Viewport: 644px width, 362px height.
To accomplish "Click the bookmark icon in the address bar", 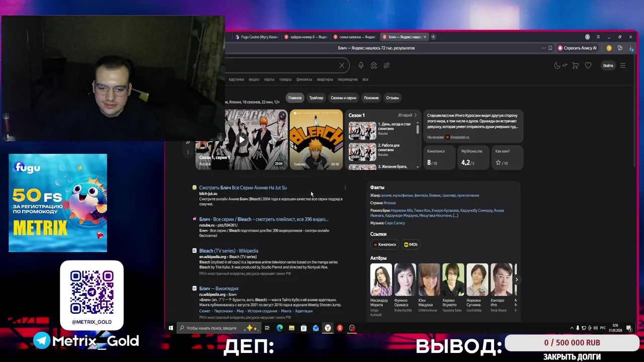I will point(551,48).
